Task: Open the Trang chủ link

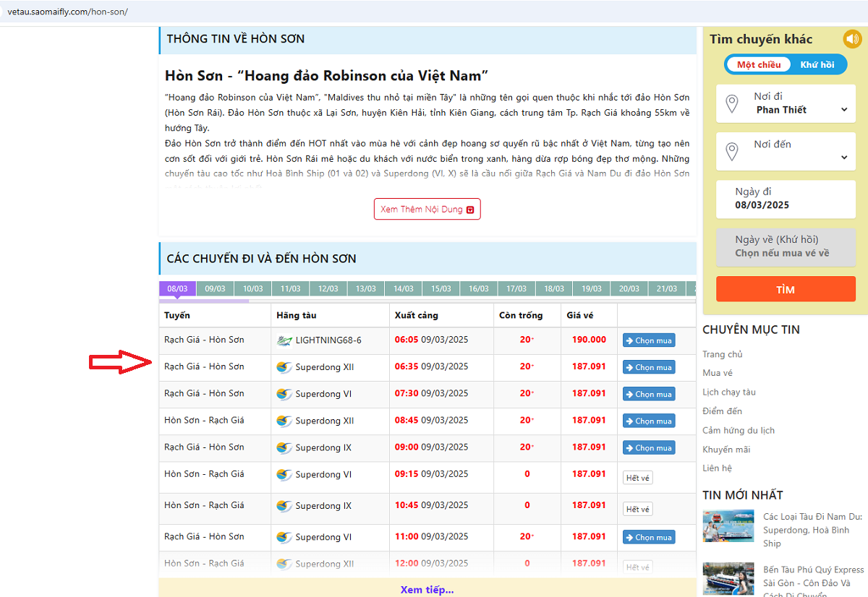Action: pos(723,354)
